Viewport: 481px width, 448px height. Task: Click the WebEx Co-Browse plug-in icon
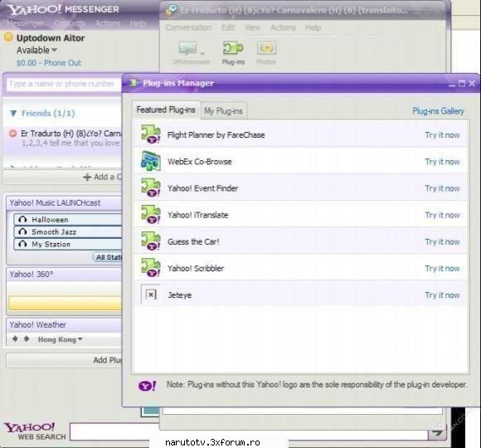tap(151, 161)
